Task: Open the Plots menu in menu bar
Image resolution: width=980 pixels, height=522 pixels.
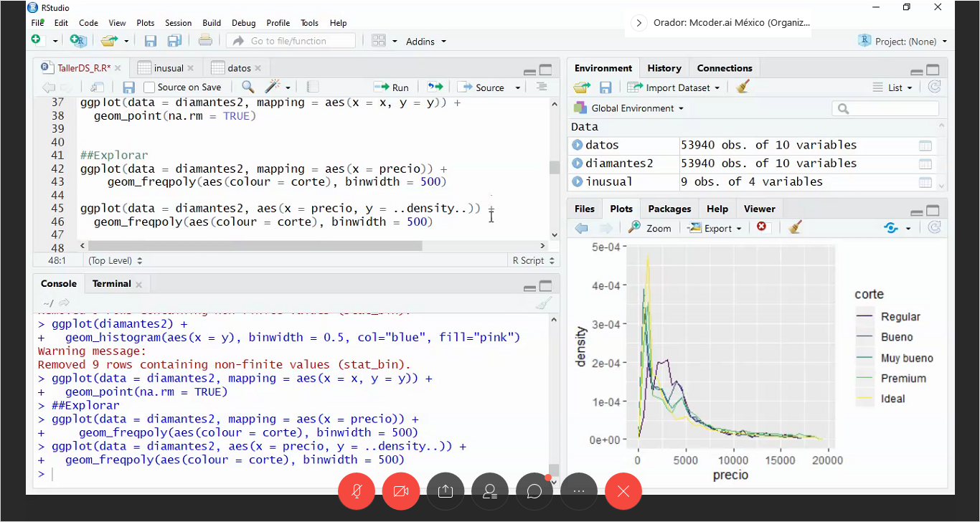Action: click(x=145, y=23)
